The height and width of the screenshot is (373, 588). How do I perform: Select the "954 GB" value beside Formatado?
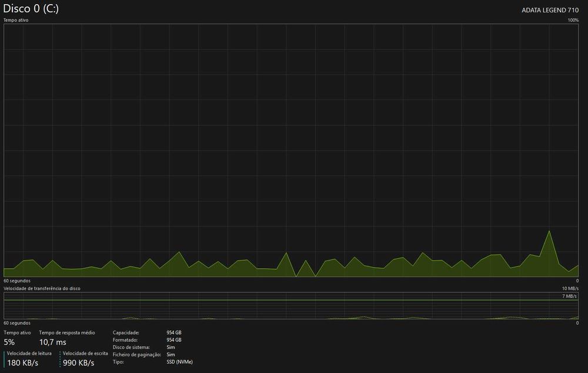point(174,340)
